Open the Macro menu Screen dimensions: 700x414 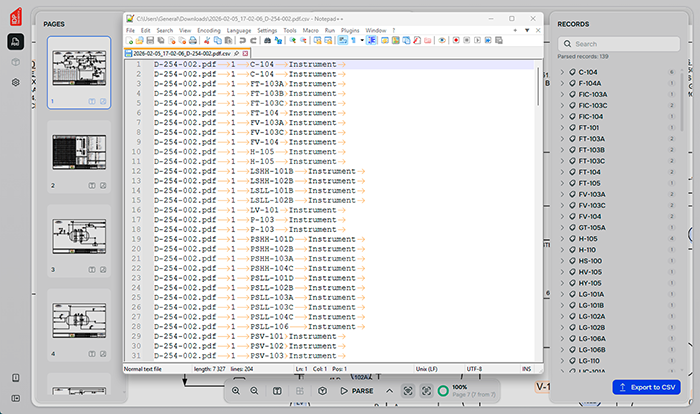tap(310, 30)
